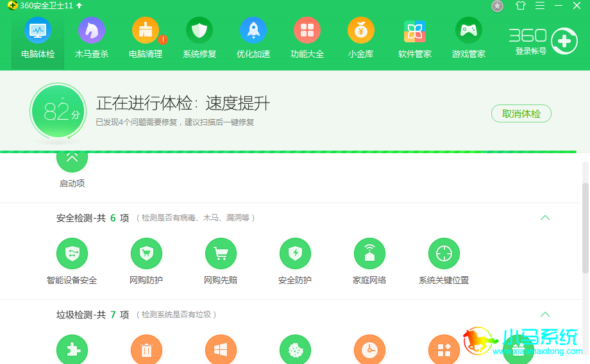Select 安全防护 shield icon
590x364 pixels.
[296, 253]
